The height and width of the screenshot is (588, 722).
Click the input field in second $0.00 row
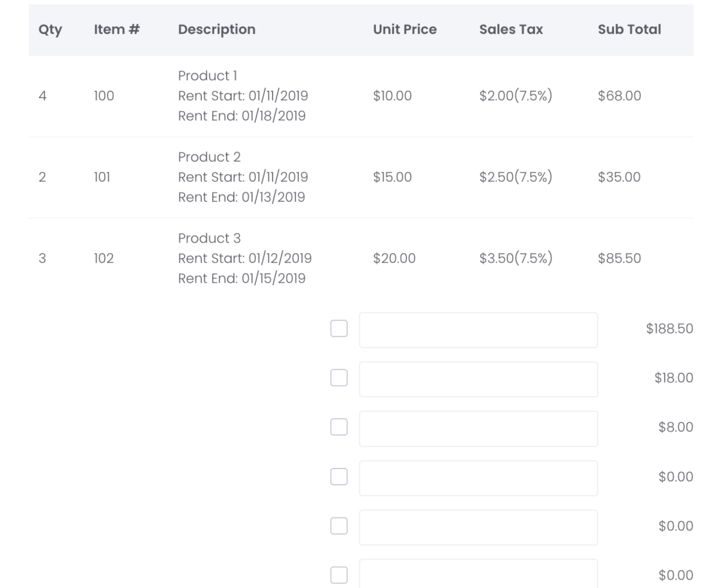[479, 527]
